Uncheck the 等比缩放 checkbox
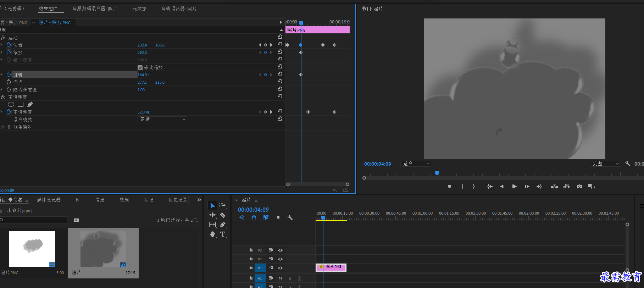 tap(140, 67)
